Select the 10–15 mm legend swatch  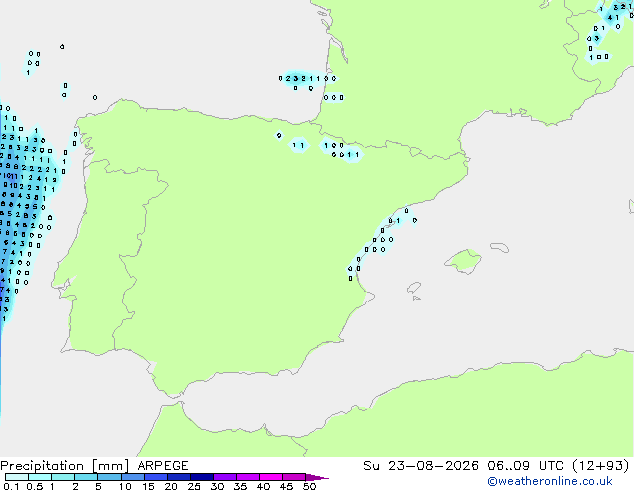[x=132, y=477]
